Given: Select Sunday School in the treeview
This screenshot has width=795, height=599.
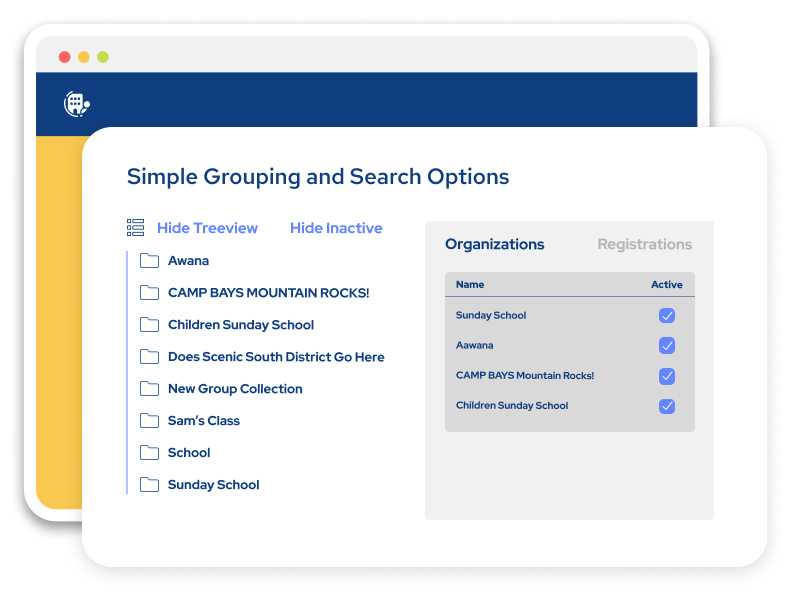Looking at the screenshot, I should pos(213,484).
